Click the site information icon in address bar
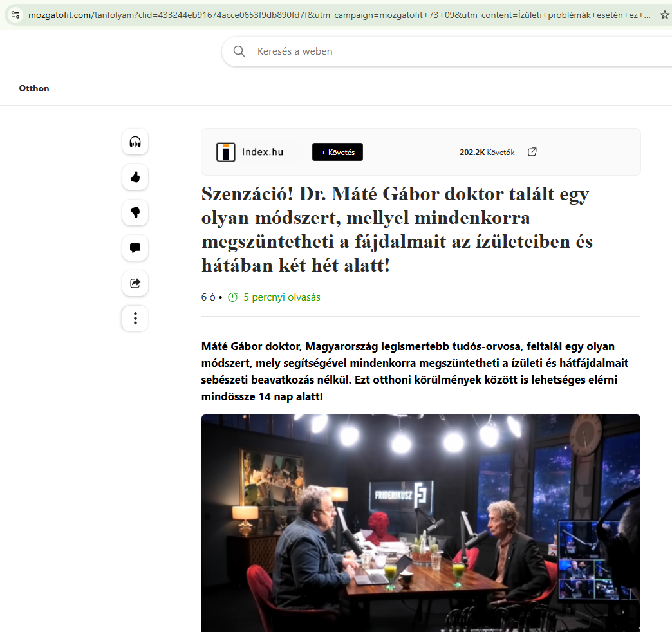 coord(15,15)
